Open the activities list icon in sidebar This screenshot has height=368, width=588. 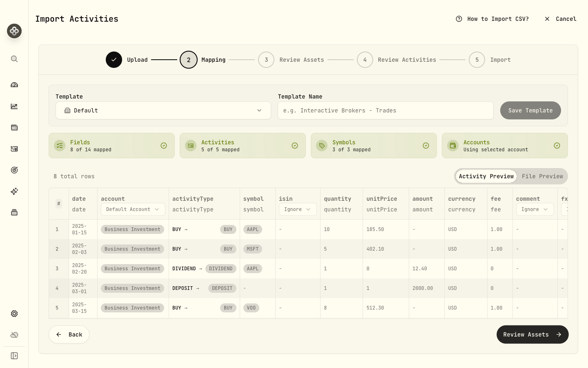coord(14,149)
